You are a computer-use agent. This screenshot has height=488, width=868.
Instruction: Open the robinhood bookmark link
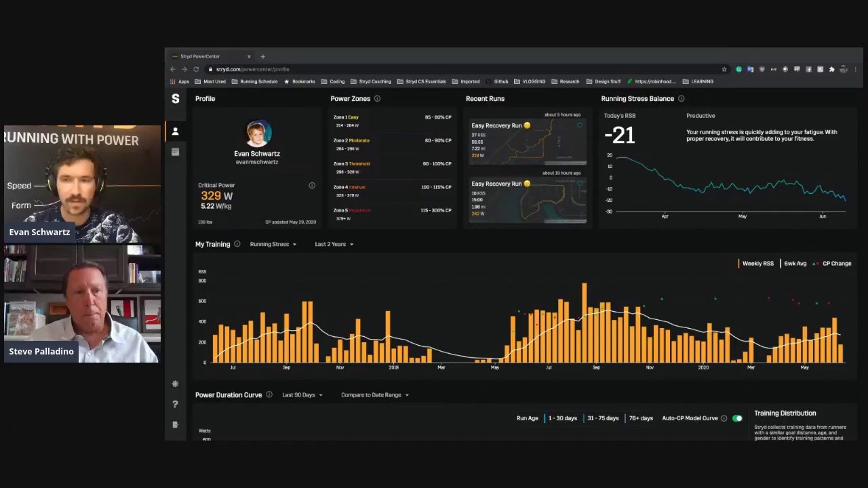(651, 81)
